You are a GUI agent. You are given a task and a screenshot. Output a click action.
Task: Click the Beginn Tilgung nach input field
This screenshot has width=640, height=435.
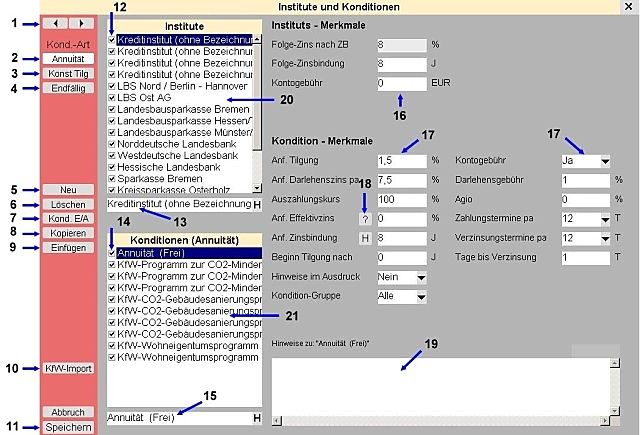tap(402, 258)
